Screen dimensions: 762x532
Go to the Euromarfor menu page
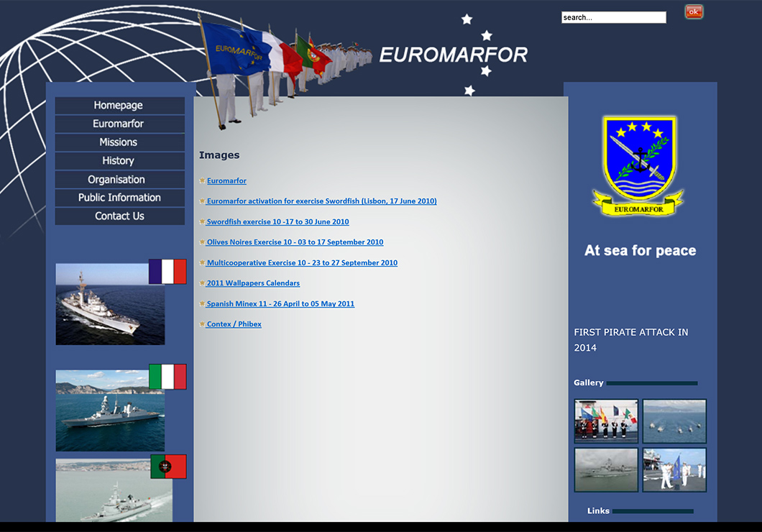(x=119, y=124)
